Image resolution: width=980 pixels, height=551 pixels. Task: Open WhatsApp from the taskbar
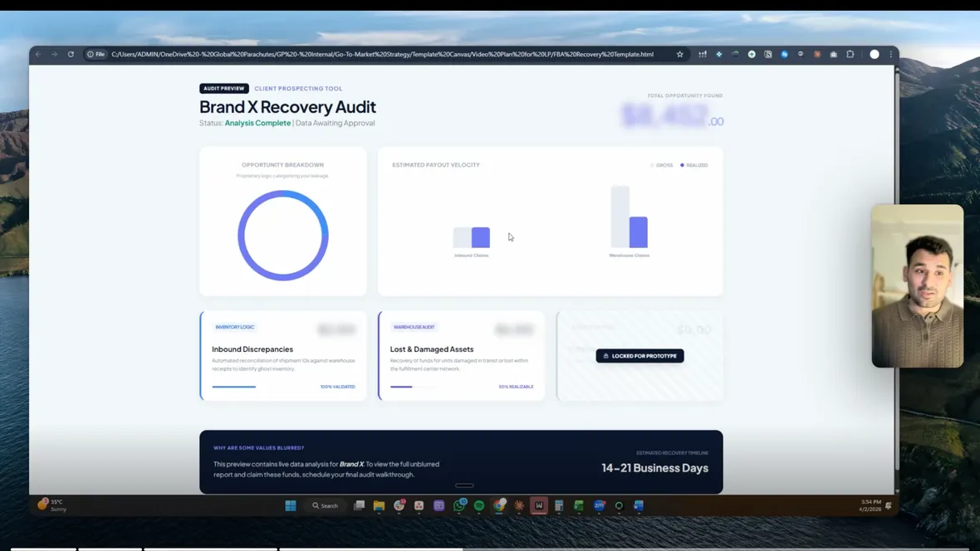pos(459,505)
